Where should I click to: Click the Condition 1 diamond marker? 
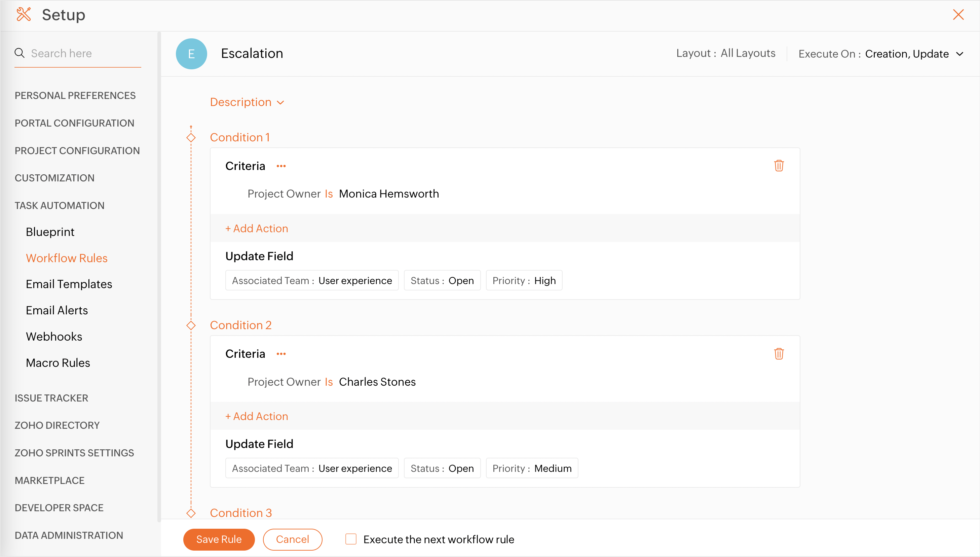[x=191, y=137]
